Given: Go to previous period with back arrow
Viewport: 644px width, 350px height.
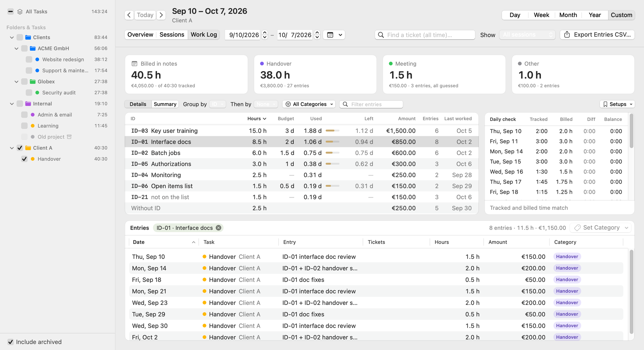Looking at the screenshot, I should click(x=129, y=15).
